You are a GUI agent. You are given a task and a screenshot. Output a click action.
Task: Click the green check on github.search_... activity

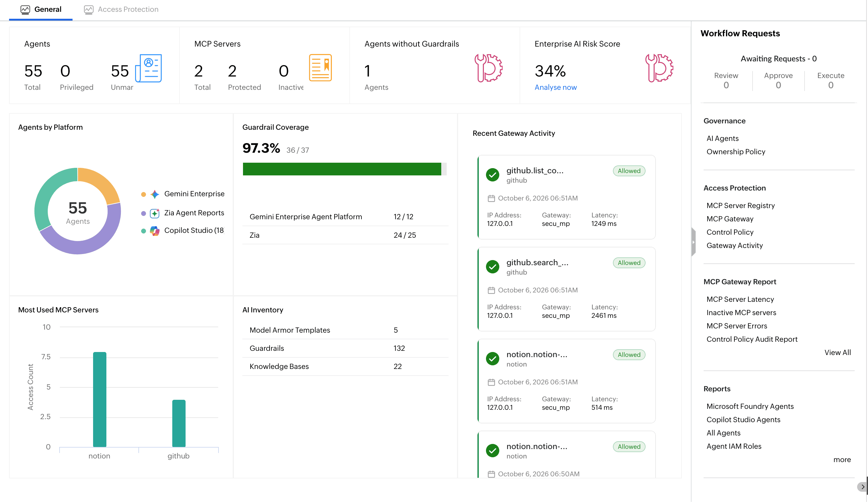(493, 267)
